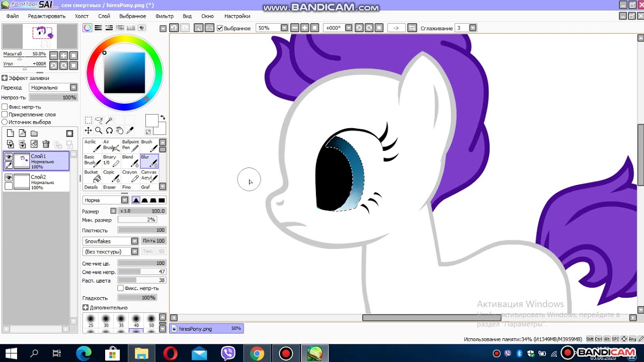Choose the Blend tool
This screenshot has width=644, height=362.
[x=130, y=160]
